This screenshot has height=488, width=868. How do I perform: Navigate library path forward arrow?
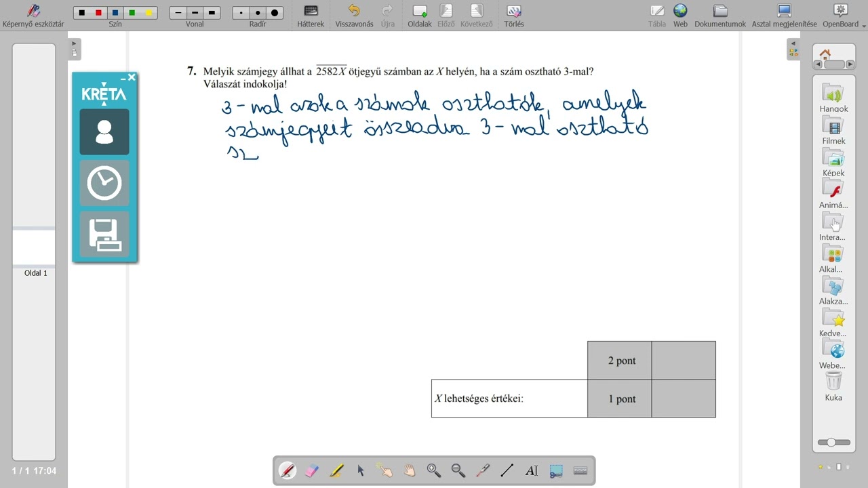pyautogui.click(x=849, y=64)
